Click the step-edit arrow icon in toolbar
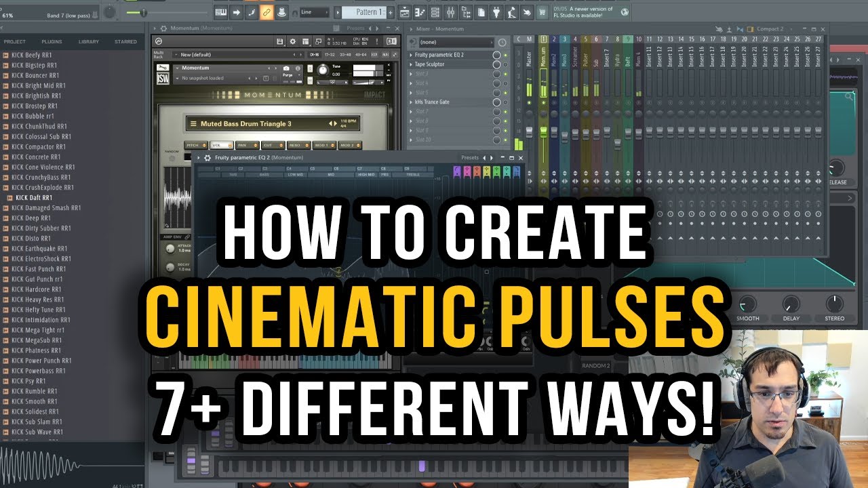Screen dimensions: 868x488 click(236, 12)
